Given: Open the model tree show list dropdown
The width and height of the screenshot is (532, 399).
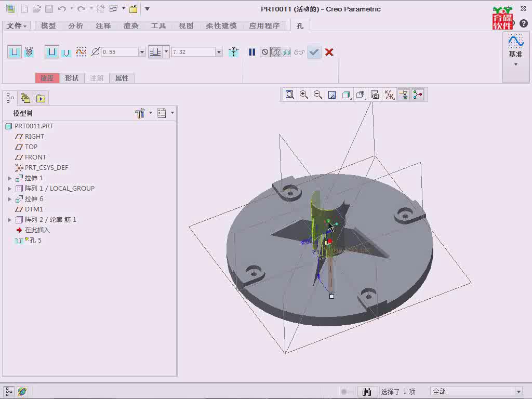Looking at the screenshot, I should pos(166,113).
